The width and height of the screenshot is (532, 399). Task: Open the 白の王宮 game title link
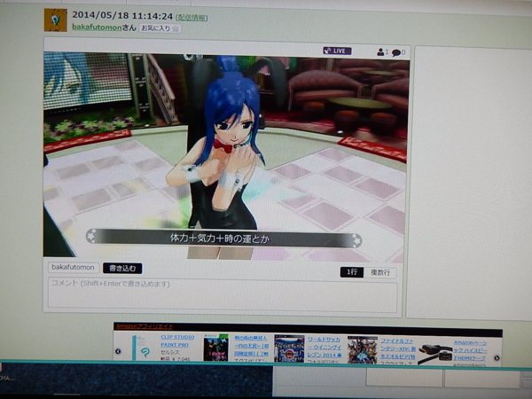pyautogui.click(x=252, y=346)
